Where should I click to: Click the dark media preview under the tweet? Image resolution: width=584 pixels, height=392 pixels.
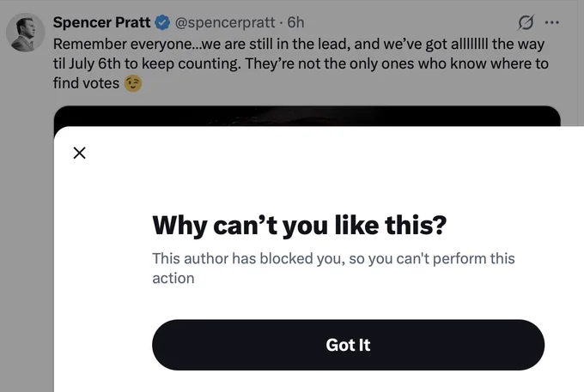point(307,116)
